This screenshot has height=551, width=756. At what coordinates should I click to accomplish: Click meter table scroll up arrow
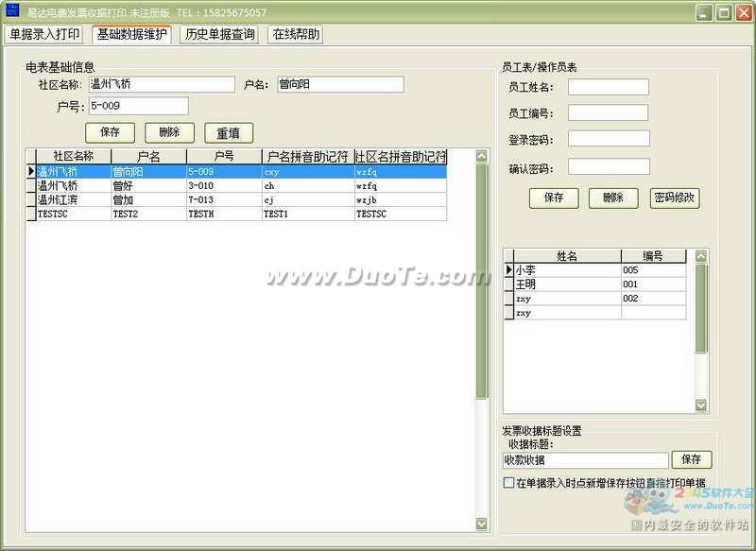coord(482,156)
